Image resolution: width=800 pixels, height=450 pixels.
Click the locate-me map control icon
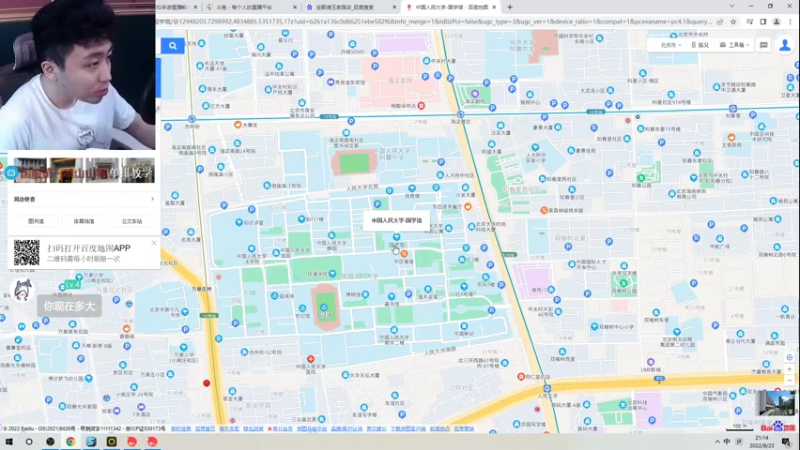[x=789, y=357]
